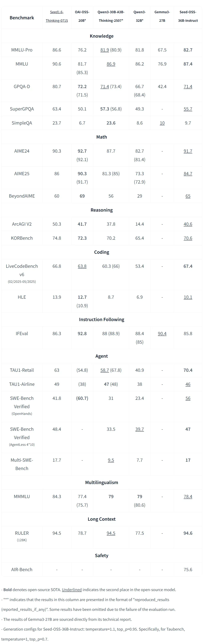Click the Seed-OSS-36B-Instruct column header
The height and width of the screenshot is (644, 204).
pos(188,16)
